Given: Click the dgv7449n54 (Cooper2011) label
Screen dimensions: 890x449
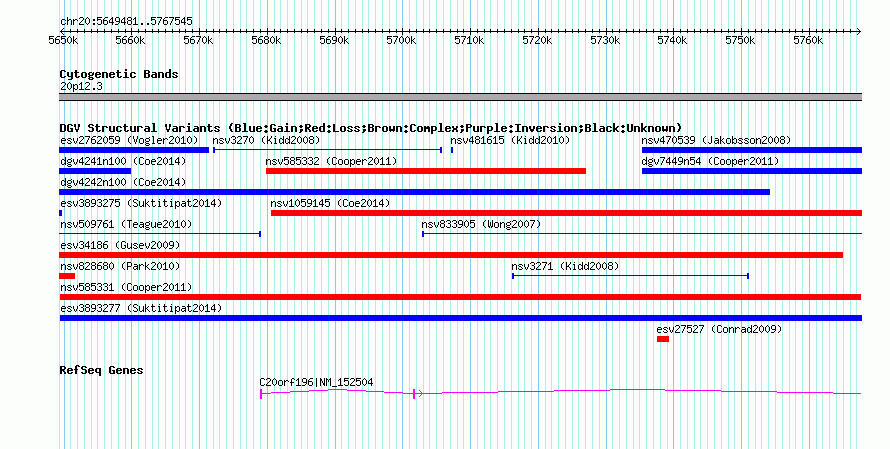Looking at the screenshot, I should click(x=710, y=161).
